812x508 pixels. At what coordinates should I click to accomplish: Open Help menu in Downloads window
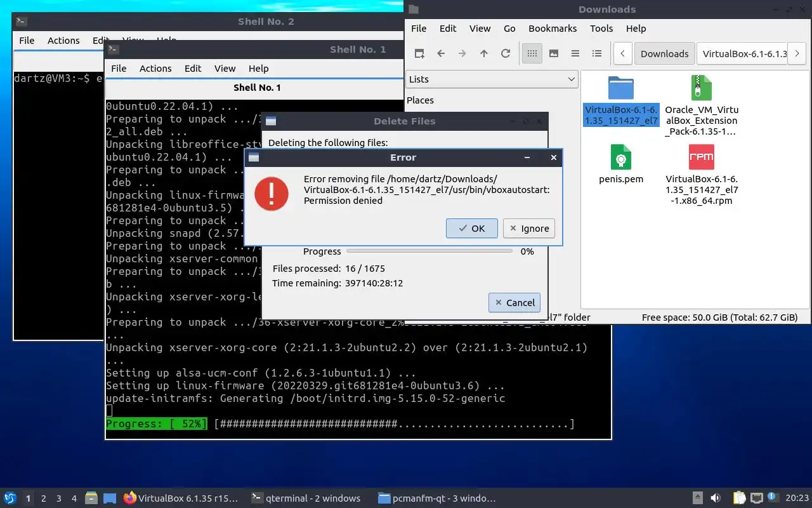click(636, 29)
